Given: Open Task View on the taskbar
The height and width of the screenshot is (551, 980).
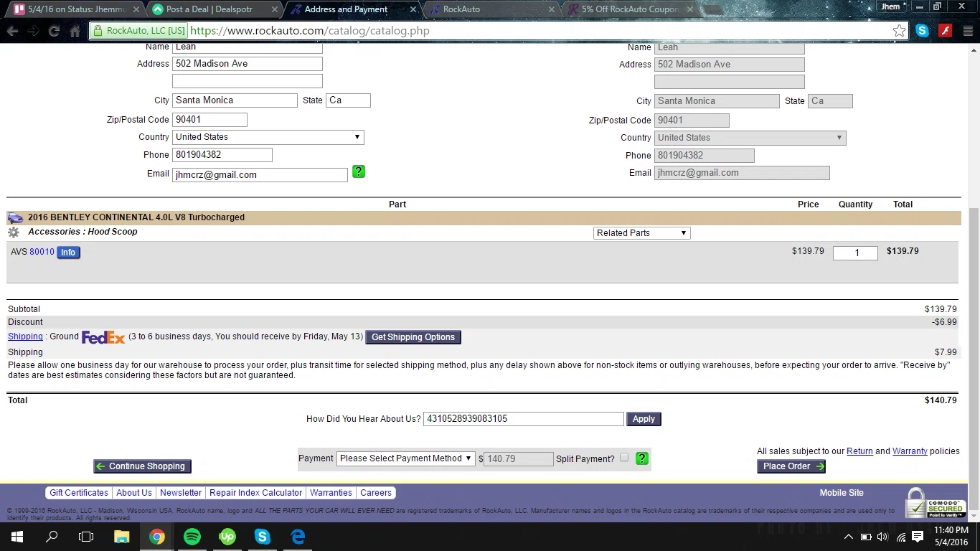Looking at the screenshot, I should (x=86, y=537).
